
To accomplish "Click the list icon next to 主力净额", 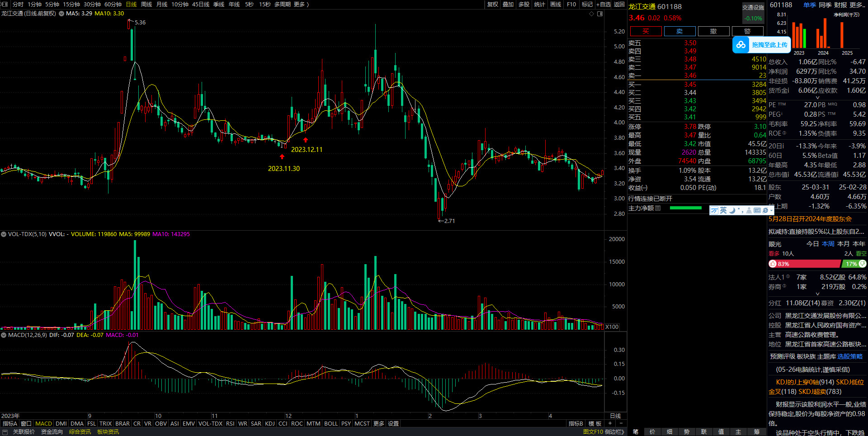I will point(658,208).
